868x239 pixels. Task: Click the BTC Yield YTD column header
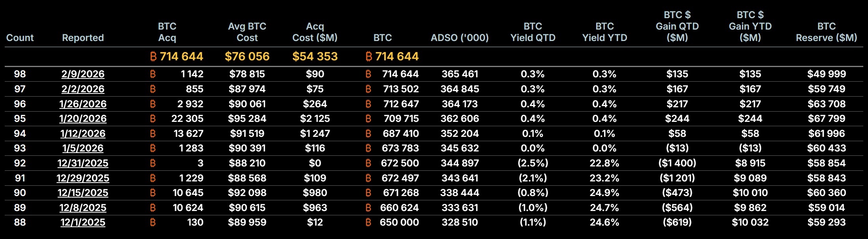click(604, 32)
